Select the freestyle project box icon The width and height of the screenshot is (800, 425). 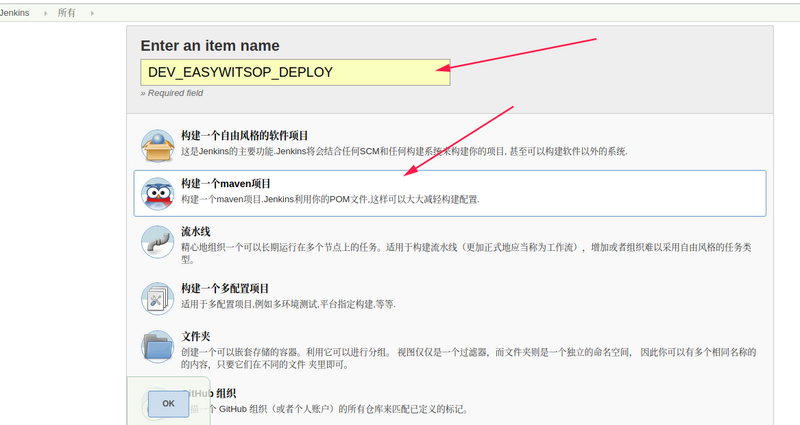click(158, 146)
